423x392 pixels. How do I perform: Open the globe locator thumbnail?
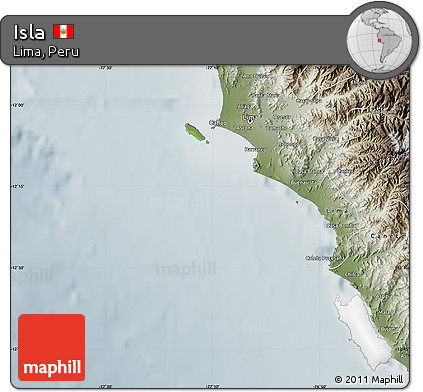[x=379, y=40]
